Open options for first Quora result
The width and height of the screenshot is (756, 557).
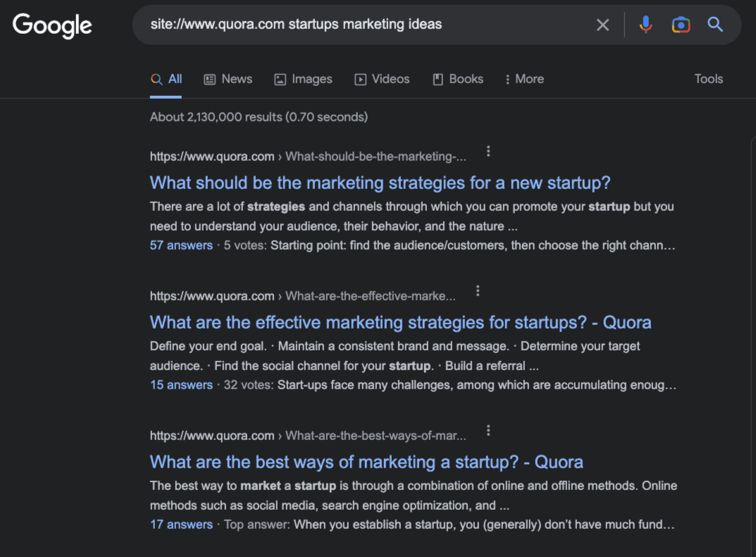coord(488,152)
